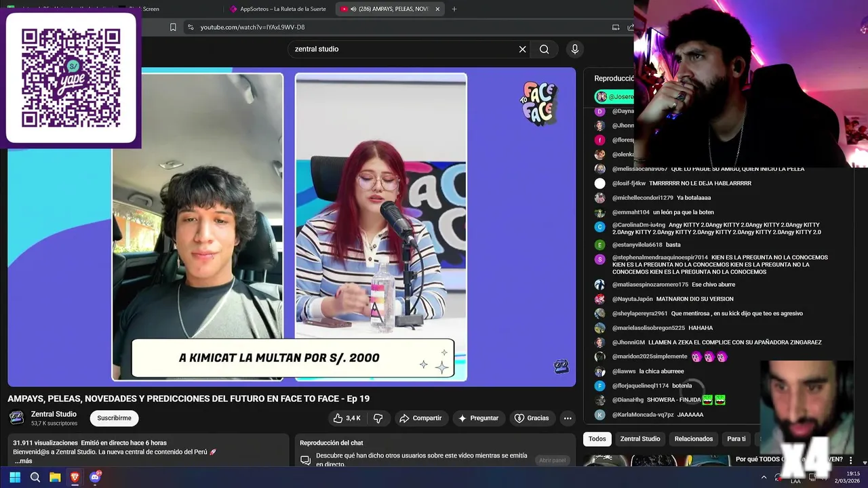
Task: Click the Preguntar button
Action: pyautogui.click(x=479, y=418)
